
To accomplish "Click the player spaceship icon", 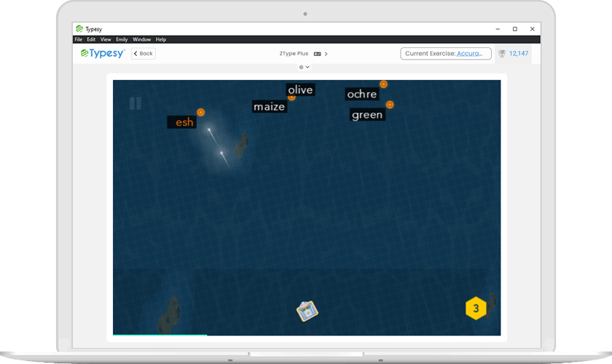I will 307,311.
